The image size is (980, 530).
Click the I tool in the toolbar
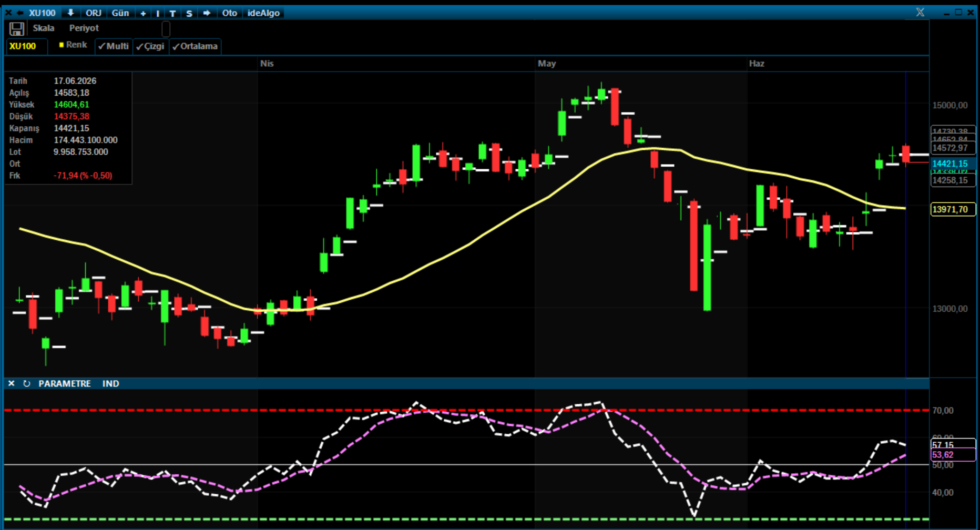158,13
